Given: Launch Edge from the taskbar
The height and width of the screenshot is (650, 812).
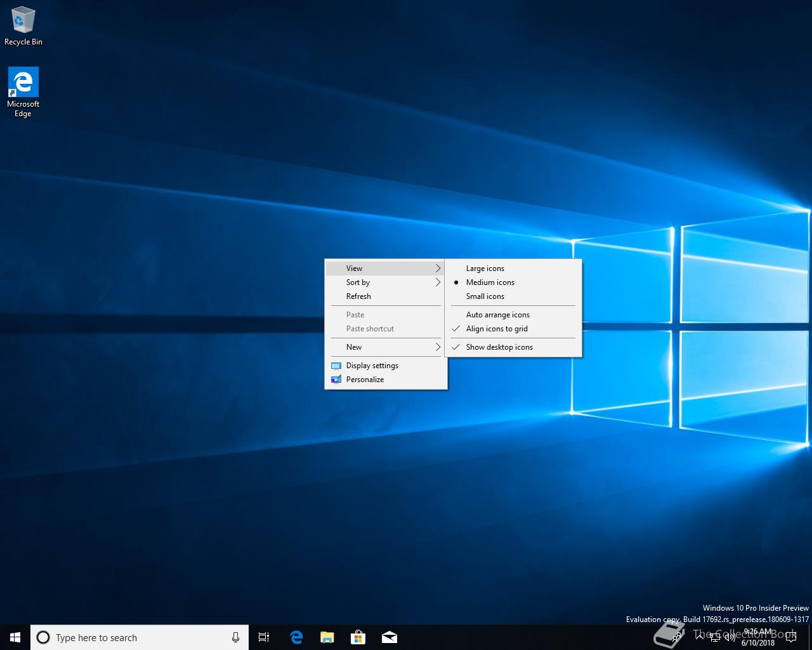Looking at the screenshot, I should coord(296,637).
